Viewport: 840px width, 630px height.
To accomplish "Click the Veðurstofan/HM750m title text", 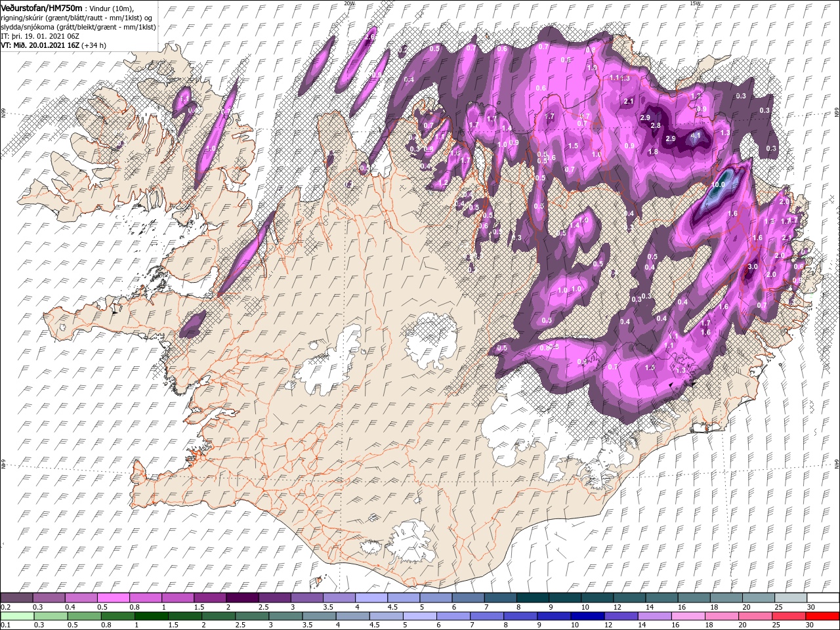I will tap(42, 7).
